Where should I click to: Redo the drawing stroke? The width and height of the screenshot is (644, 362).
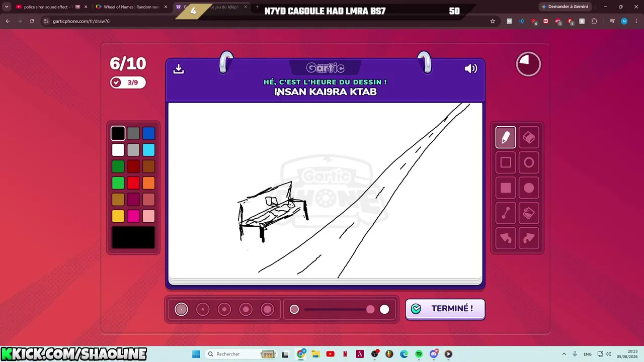click(529, 238)
